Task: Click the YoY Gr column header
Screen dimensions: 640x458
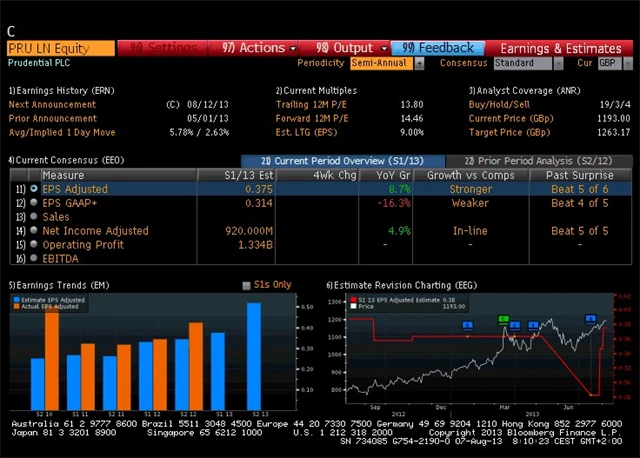Action: (x=386, y=175)
